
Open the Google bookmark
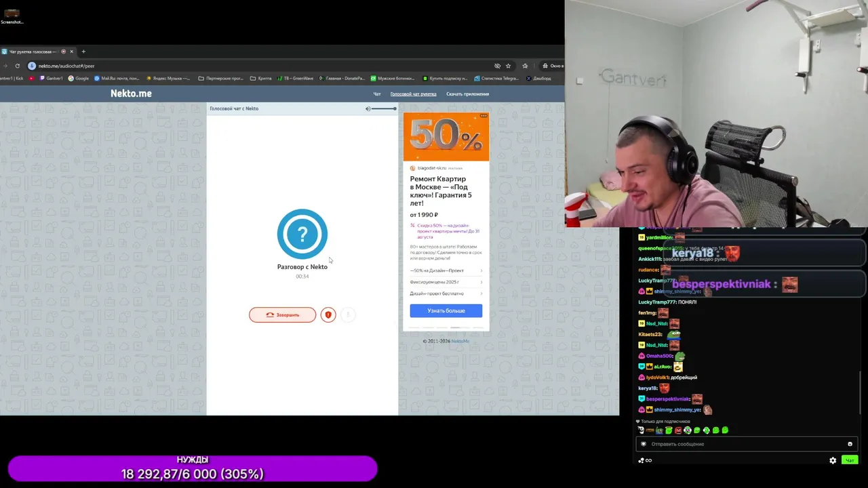click(x=79, y=79)
